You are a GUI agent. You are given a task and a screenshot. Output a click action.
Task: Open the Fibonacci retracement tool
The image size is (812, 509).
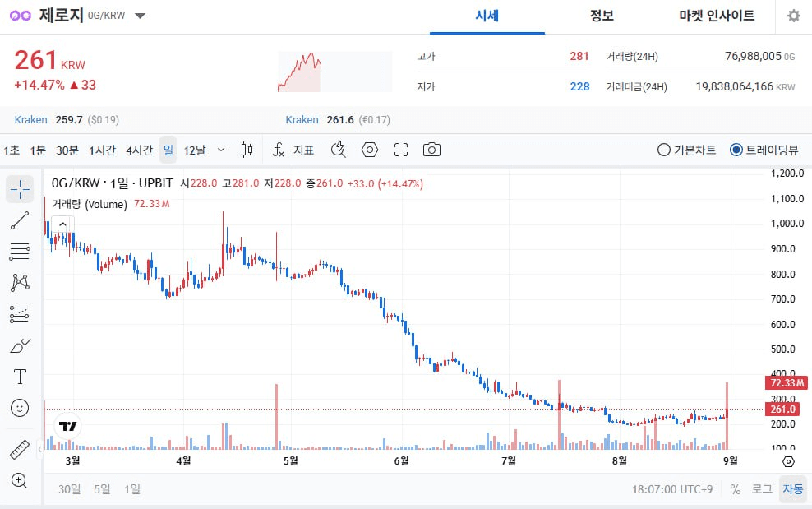click(x=20, y=252)
